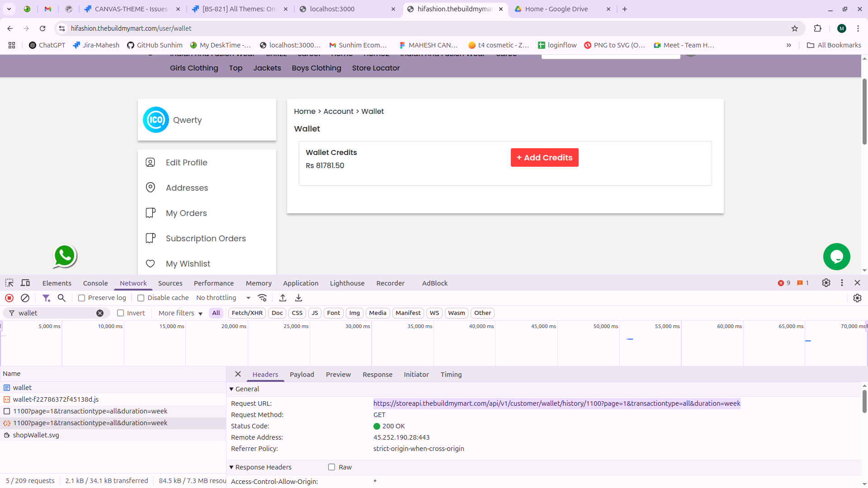Open the Edit Profile link

[x=186, y=163]
